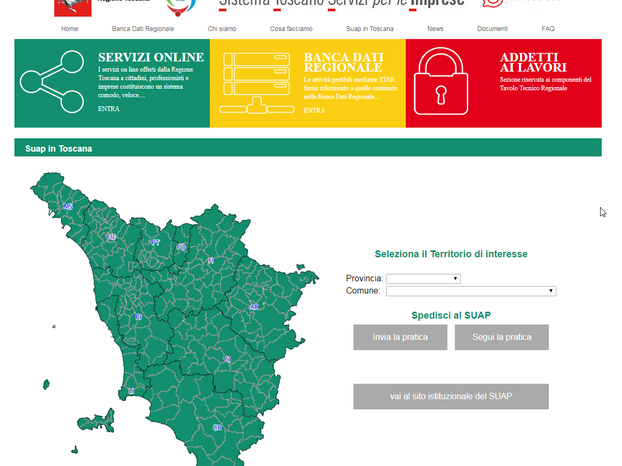Select the SI province label on map

[227, 358]
